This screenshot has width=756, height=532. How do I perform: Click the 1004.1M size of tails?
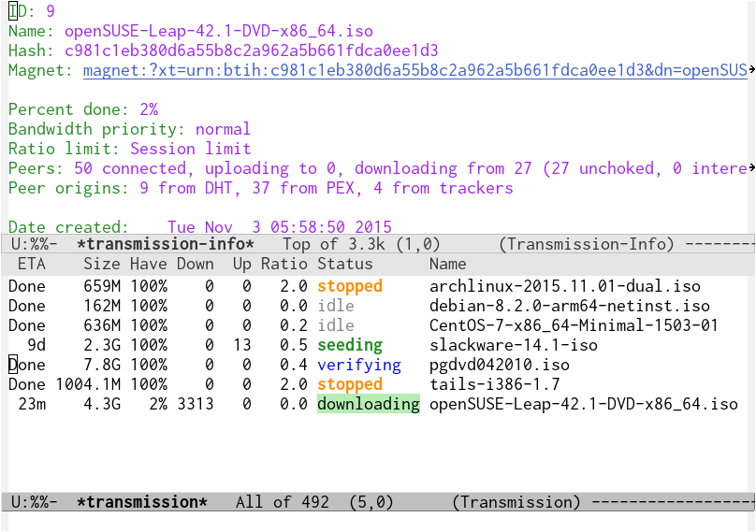[88, 384]
